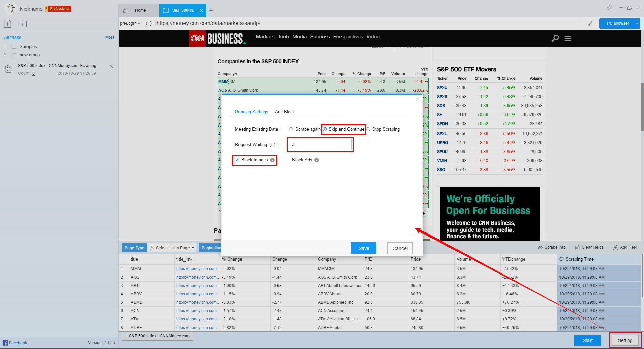Open the CNN hamburger menu icon
This screenshot has width=644, height=349.
tap(568, 38)
